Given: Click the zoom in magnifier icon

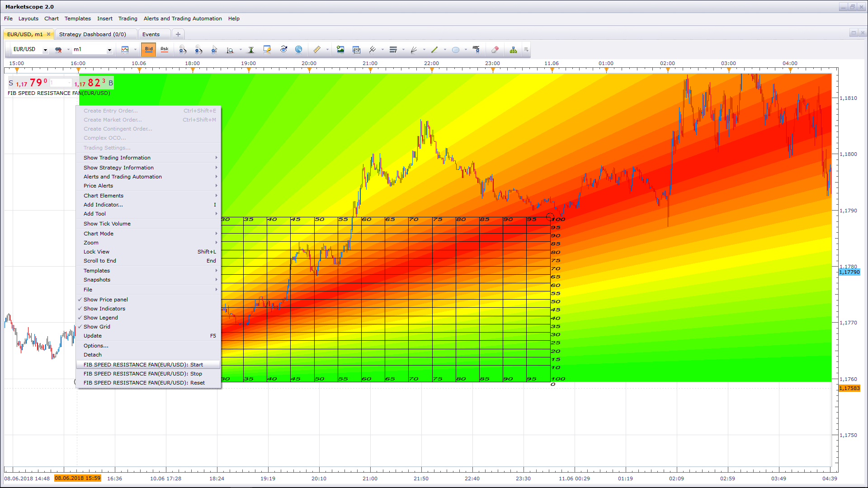Looking at the screenshot, I should [x=183, y=50].
